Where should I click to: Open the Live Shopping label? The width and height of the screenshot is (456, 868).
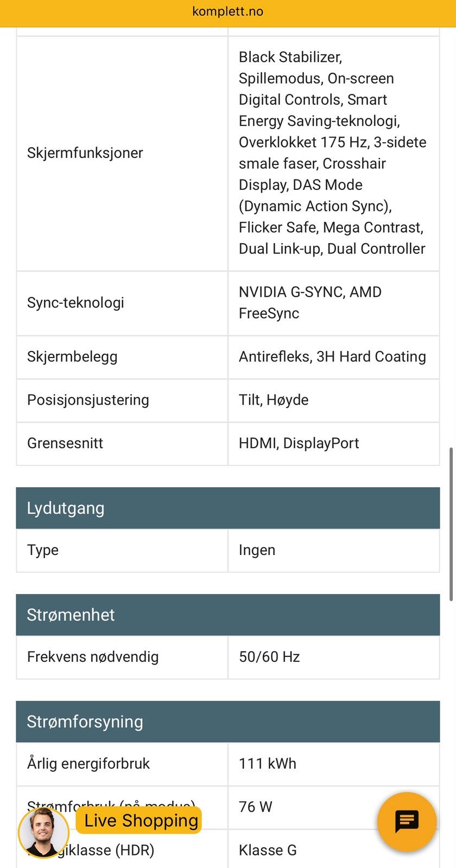(141, 820)
